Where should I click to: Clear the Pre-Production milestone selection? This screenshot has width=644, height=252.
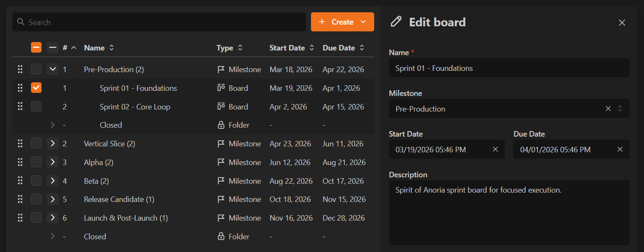pyautogui.click(x=608, y=109)
